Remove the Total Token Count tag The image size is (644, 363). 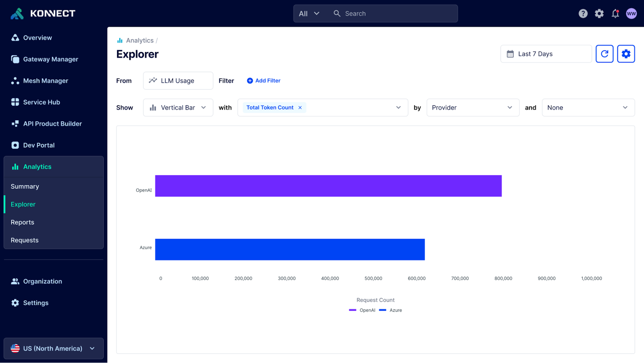pos(300,108)
